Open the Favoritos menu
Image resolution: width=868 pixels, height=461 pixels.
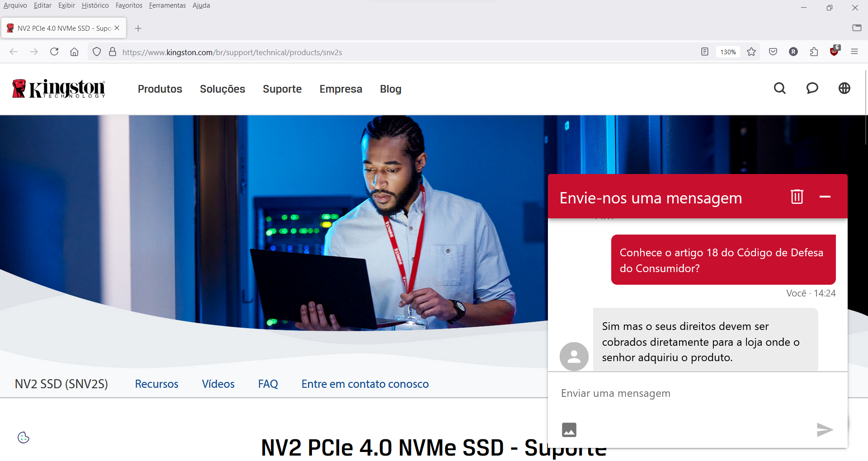tap(129, 5)
